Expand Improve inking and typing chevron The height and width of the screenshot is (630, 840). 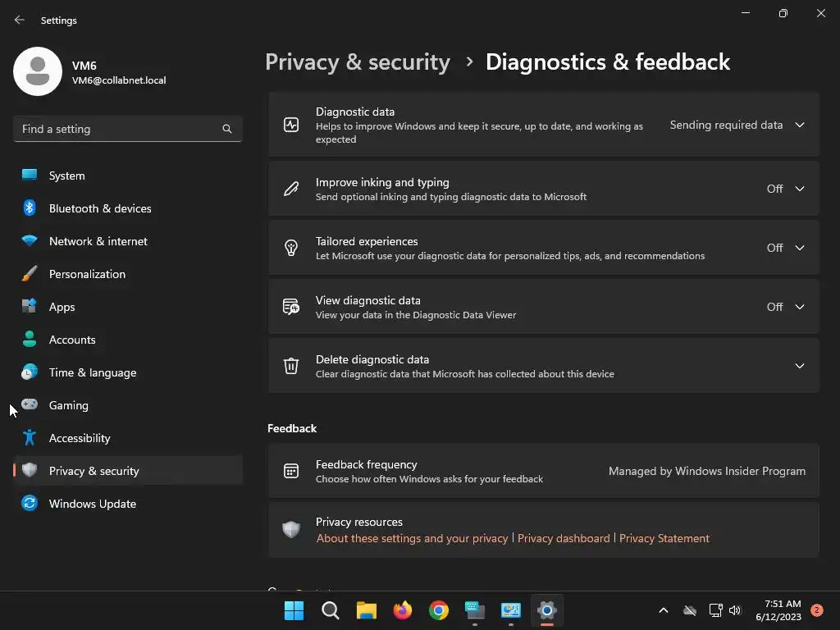[800, 189]
